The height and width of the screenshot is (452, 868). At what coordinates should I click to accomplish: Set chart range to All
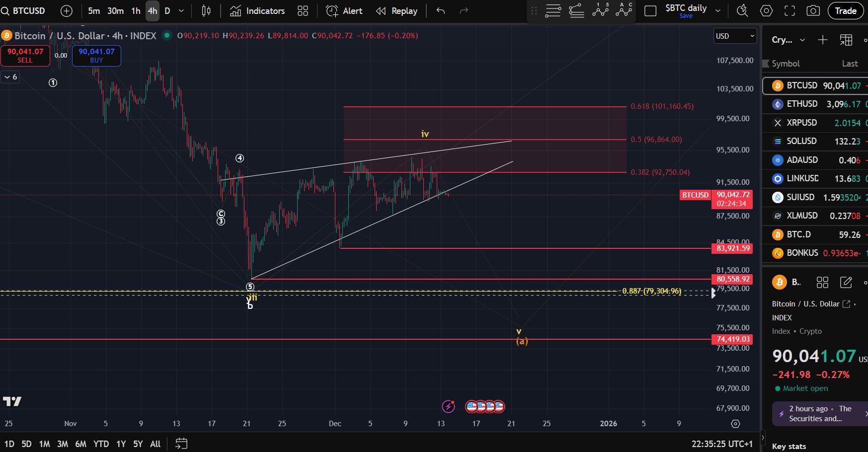[155, 444]
